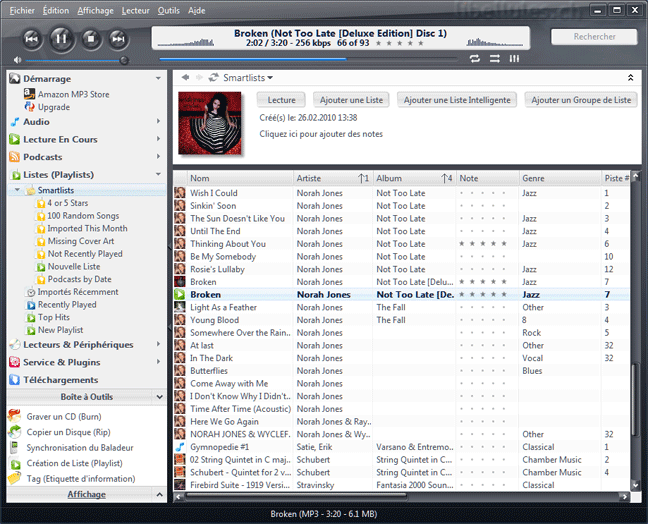The height and width of the screenshot is (524, 648).
Task: Click the Rechercher search field
Action: click(594, 37)
